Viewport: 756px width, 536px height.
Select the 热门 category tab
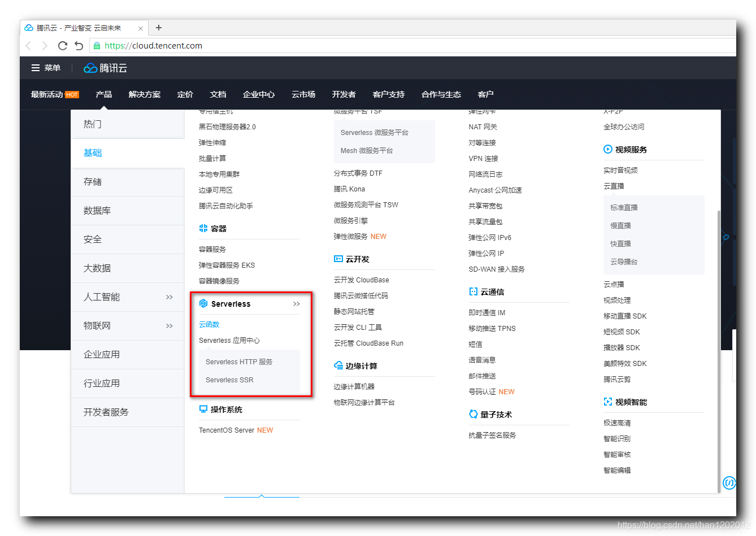click(x=128, y=124)
